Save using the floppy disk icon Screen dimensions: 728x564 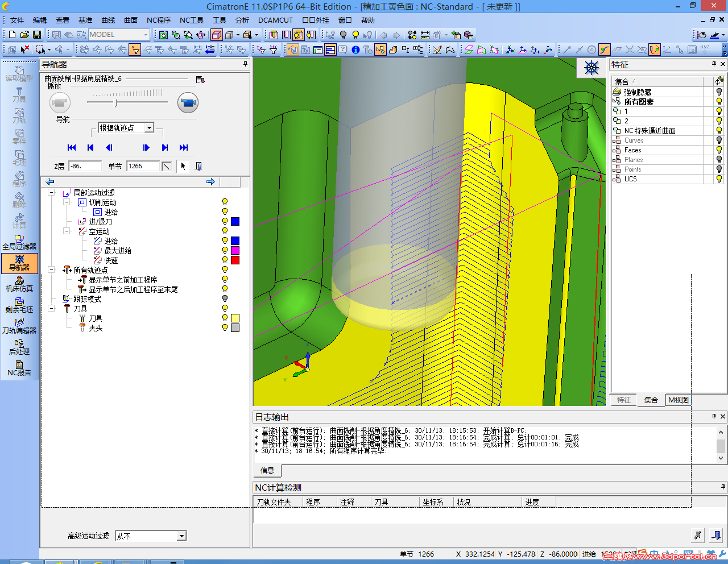pos(37,35)
